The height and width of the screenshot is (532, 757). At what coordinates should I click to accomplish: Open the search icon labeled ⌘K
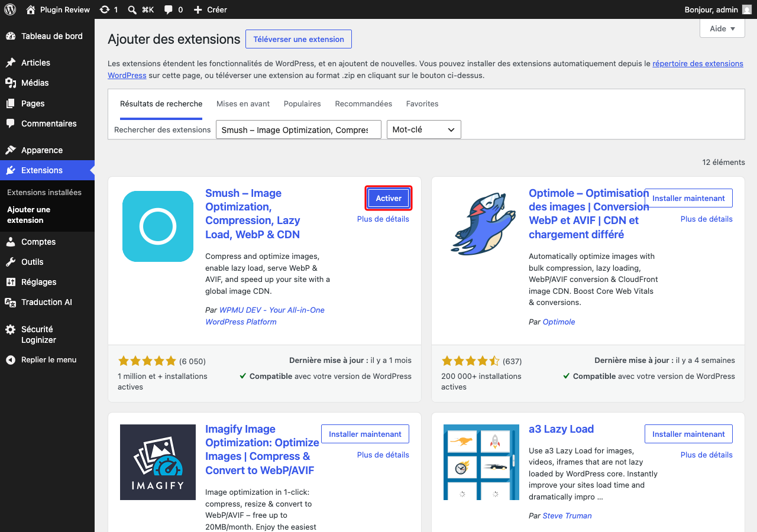pyautogui.click(x=132, y=9)
